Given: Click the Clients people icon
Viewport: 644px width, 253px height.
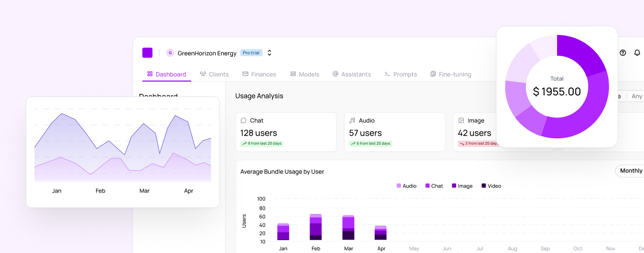Looking at the screenshot, I should (x=203, y=74).
